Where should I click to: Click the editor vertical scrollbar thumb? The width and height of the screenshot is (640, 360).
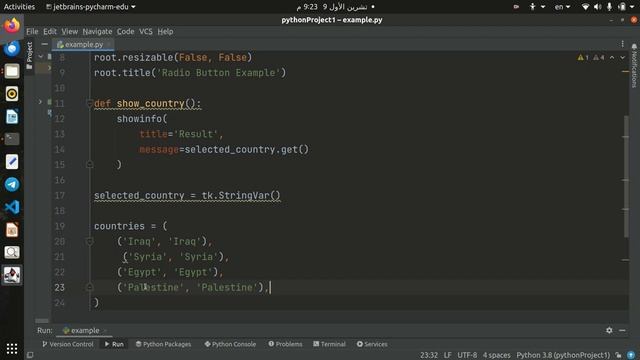[626, 176]
